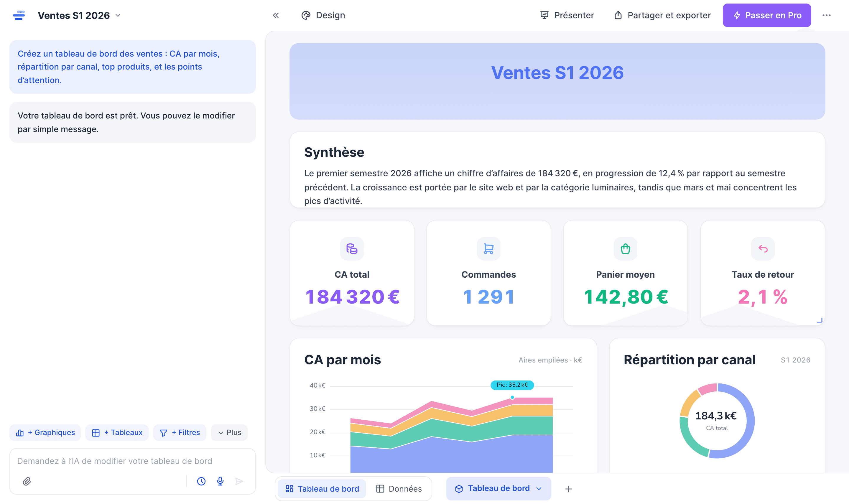Open the Tableau de bord page dropdown
This screenshot has width=849, height=504.
498,488
